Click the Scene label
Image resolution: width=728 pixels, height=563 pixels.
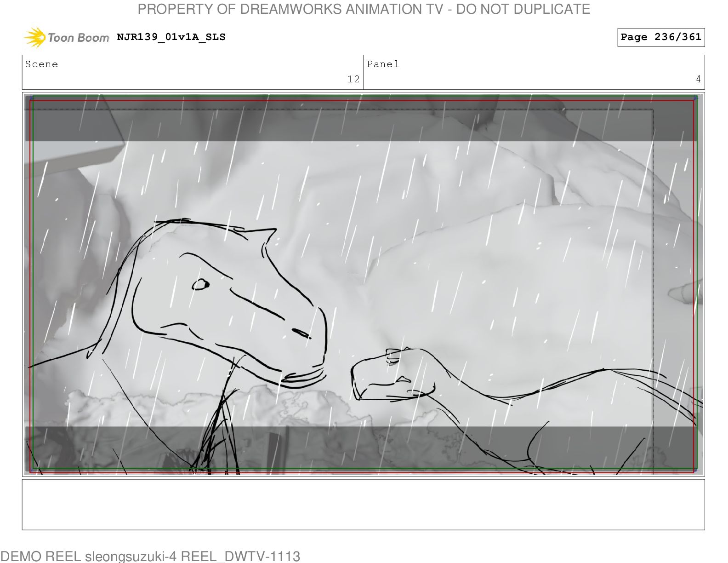pos(42,64)
